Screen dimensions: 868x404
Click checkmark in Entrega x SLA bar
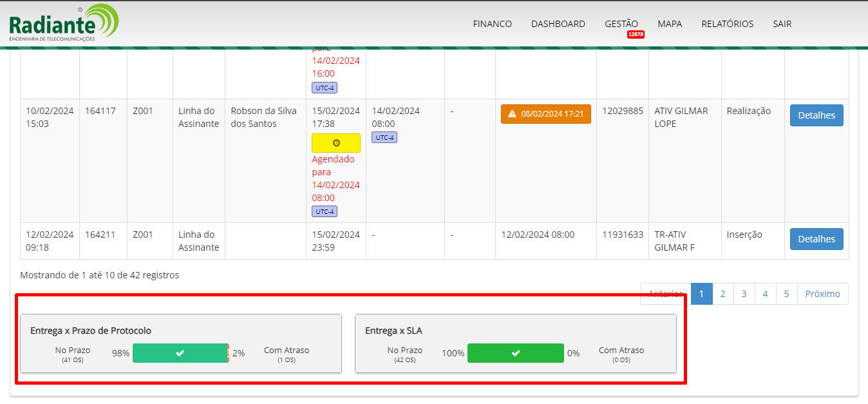tap(515, 353)
